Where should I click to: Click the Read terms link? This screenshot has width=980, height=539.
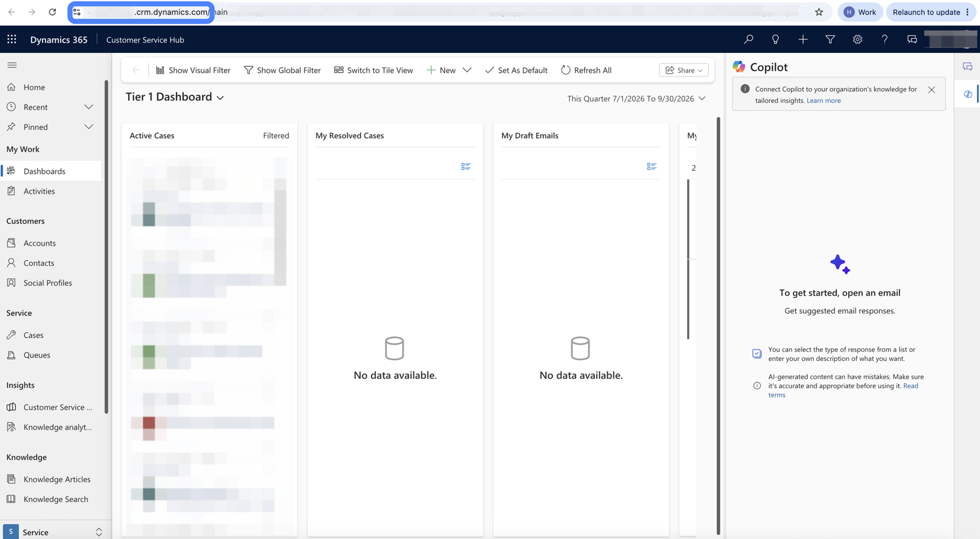(843, 390)
